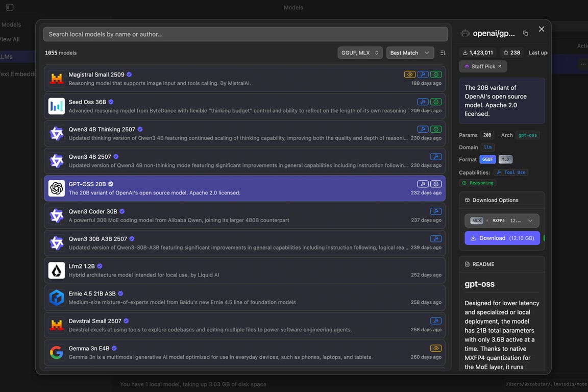Viewport: 588px width, 392px height.
Task: Click the .lmstudio path in status bar
Action: (547, 384)
